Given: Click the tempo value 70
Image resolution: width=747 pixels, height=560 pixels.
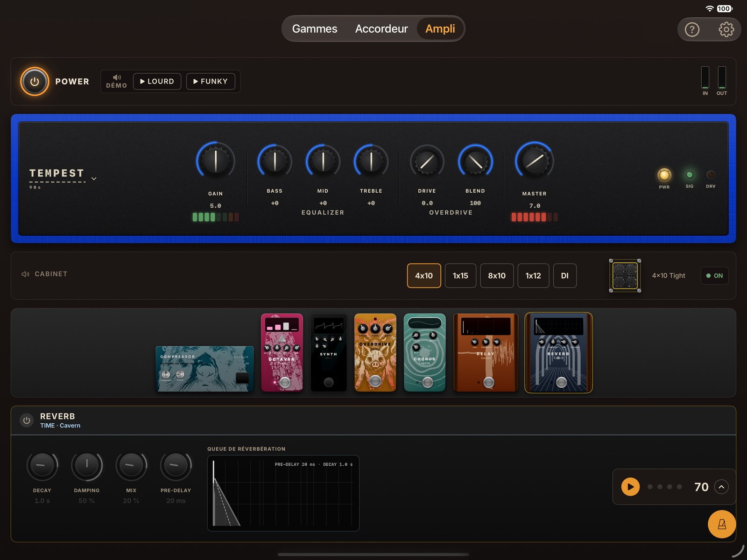Looking at the screenshot, I should point(701,487).
